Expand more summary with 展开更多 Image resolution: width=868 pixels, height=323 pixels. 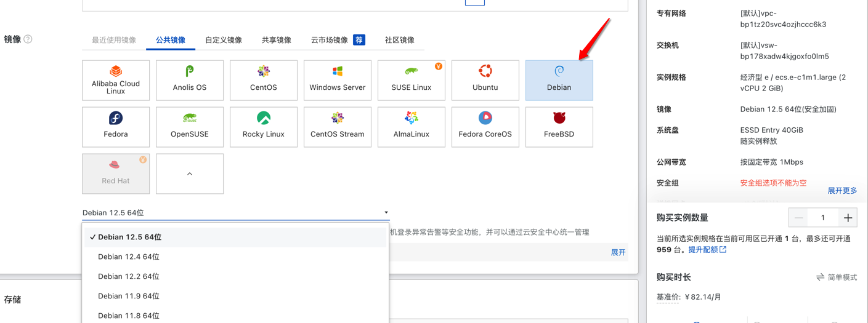(x=842, y=191)
